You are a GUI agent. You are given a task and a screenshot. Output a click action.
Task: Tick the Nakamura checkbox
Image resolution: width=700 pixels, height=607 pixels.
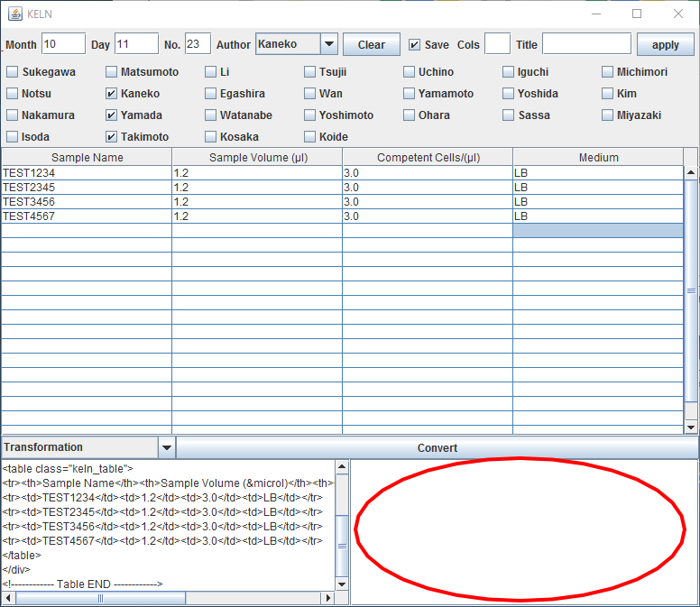click(x=13, y=115)
